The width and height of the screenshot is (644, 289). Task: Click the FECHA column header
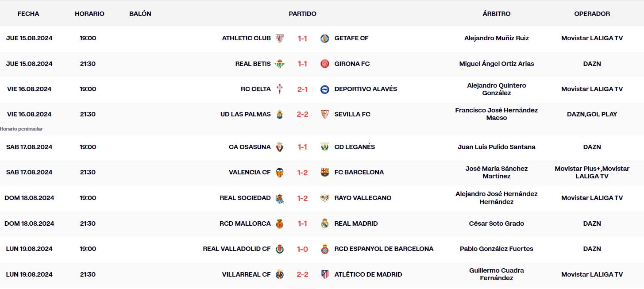click(x=28, y=14)
